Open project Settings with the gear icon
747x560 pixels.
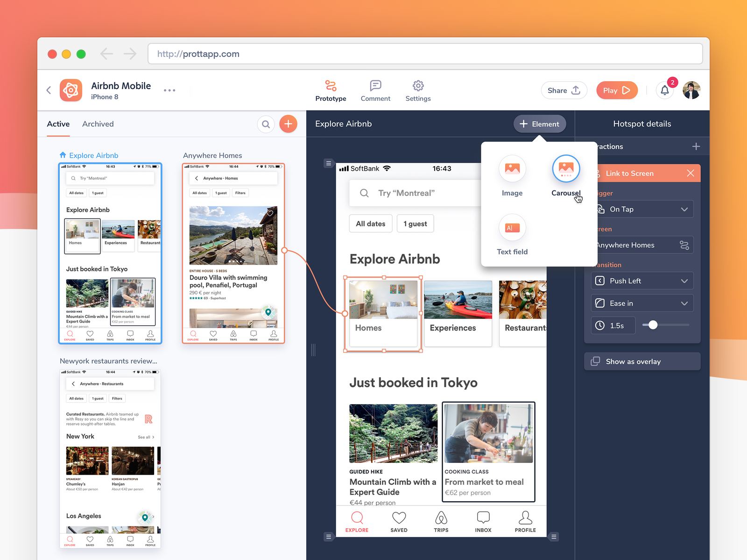point(418,90)
